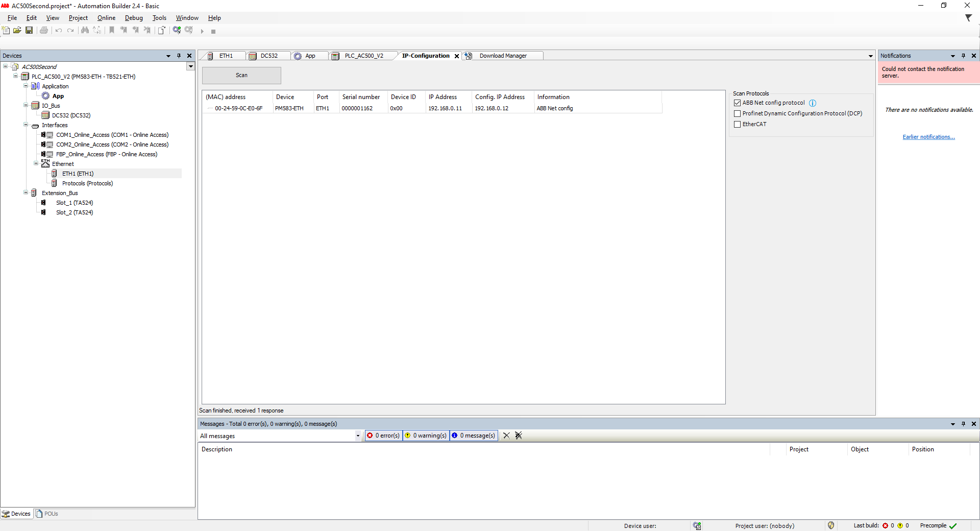Viewport: 980px width, 531px height.
Task: Click the Replace A-to-B icon
Action: [97, 31]
